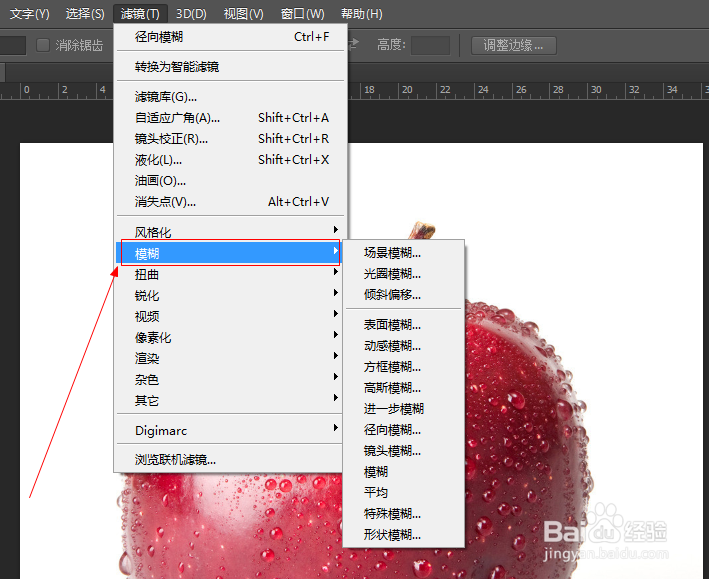Select 场景模糊... in blur submenu
This screenshot has height=579, width=709.
[403, 252]
